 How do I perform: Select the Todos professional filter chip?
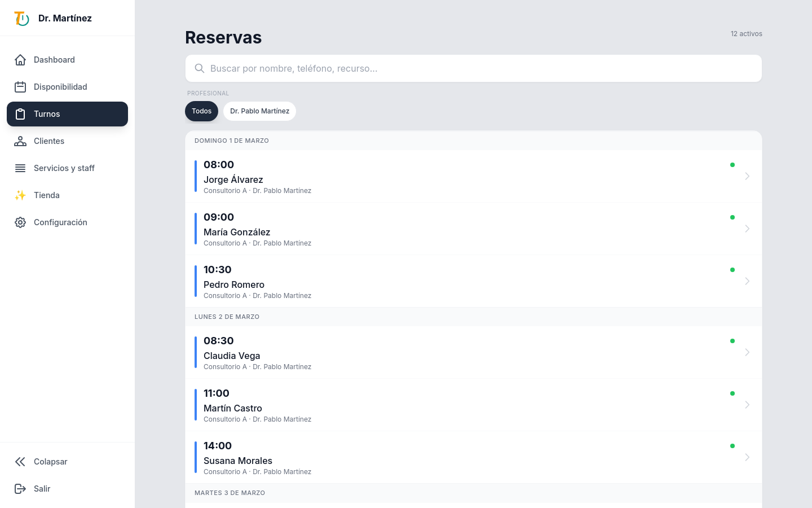(x=201, y=111)
